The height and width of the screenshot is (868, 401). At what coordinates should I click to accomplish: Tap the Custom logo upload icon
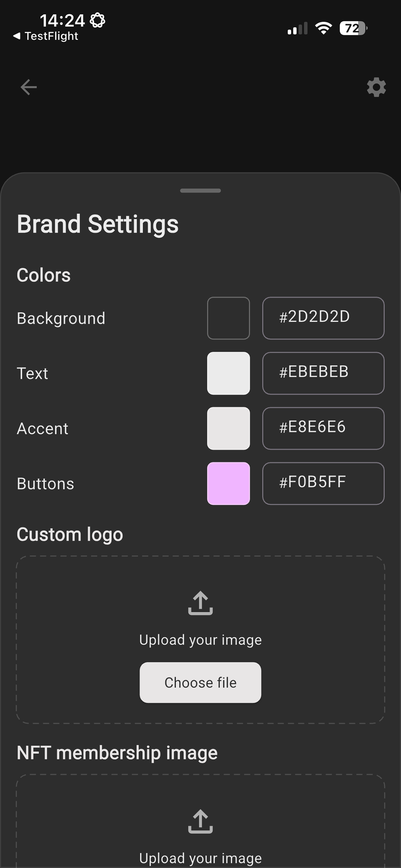point(200,603)
